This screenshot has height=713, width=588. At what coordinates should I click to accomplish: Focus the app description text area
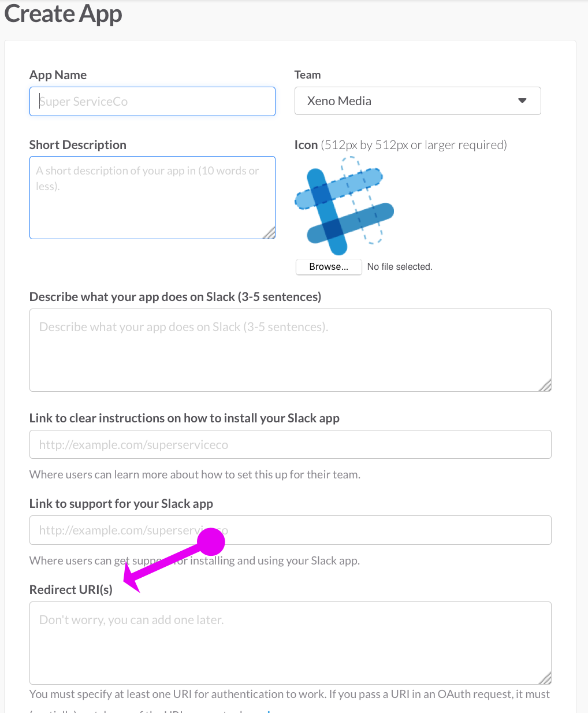tap(290, 350)
